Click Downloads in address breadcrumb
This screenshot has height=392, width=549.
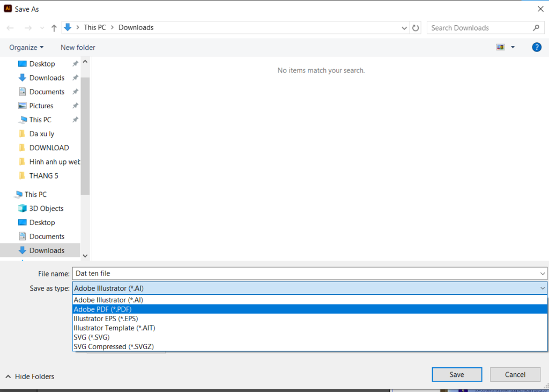(x=136, y=28)
